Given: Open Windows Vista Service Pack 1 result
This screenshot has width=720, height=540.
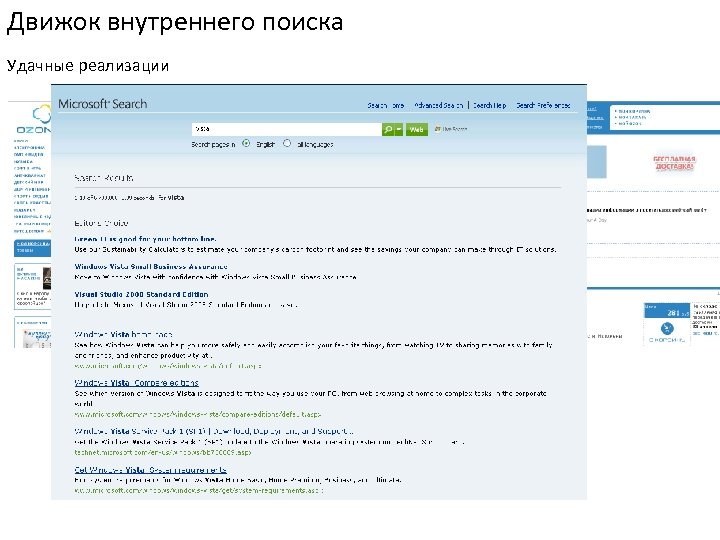Looking at the screenshot, I should [214, 431].
